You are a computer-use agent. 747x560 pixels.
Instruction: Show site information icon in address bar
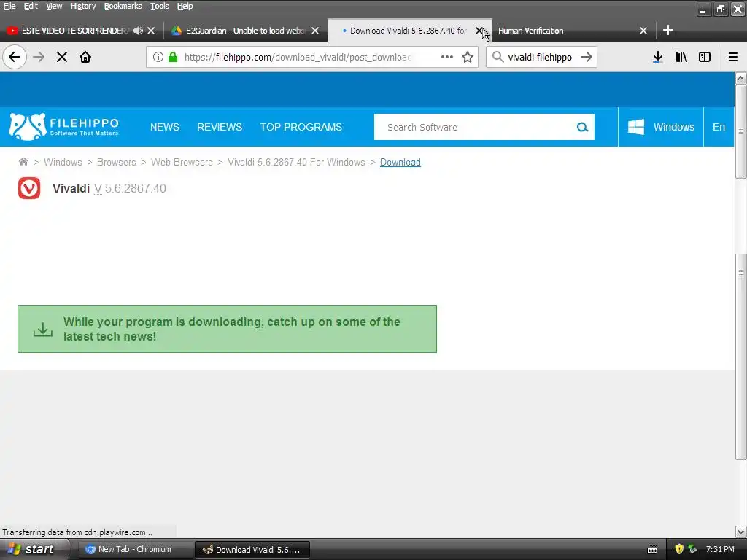[158, 57]
